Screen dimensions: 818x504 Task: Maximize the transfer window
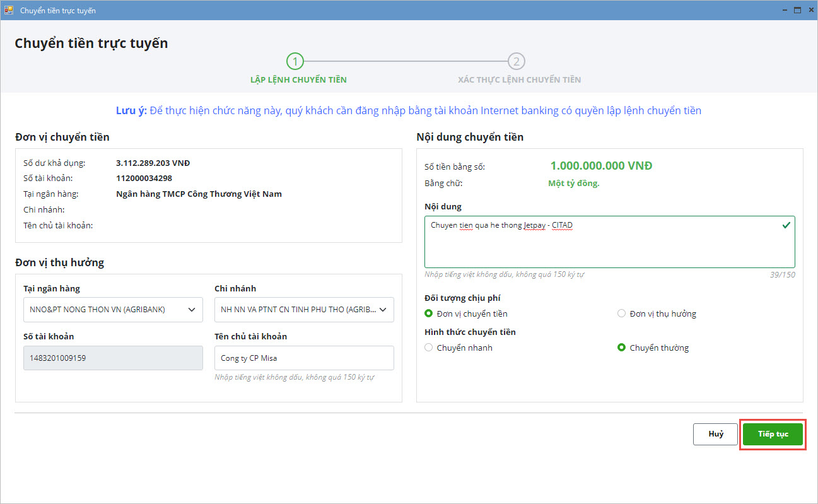797,10
